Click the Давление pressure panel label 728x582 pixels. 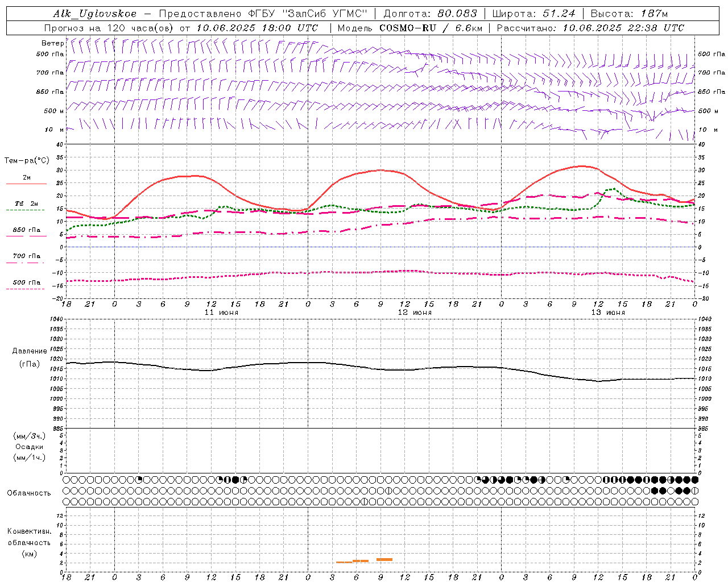coord(29,351)
